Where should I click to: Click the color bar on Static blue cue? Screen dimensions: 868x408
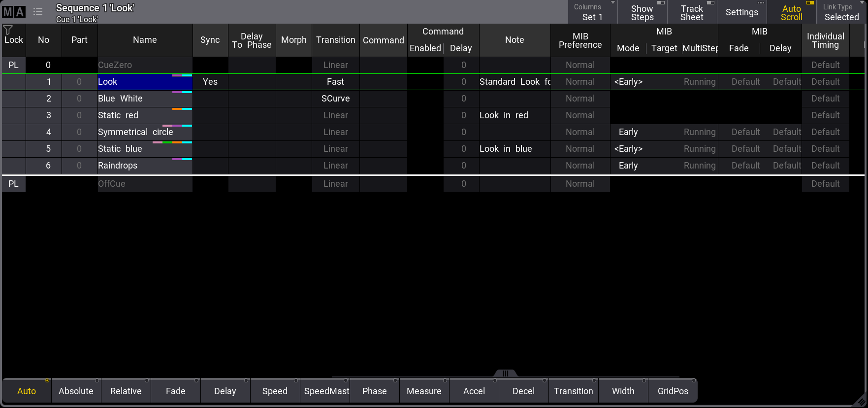[172, 142]
